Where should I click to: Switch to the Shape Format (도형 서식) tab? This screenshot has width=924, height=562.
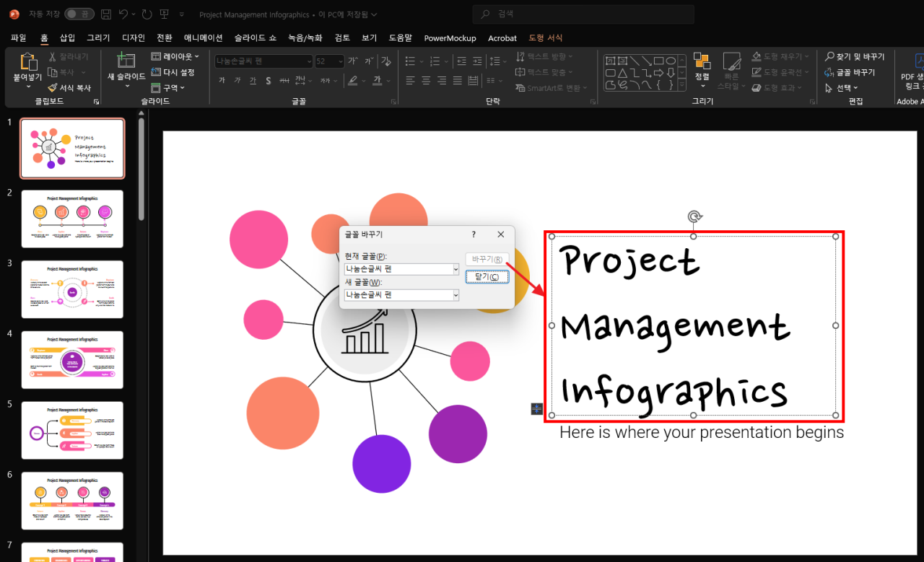coord(546,38)
